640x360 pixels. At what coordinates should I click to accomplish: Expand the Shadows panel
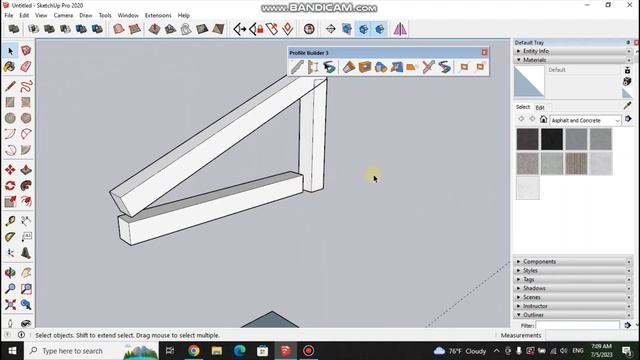coord(573,288)
